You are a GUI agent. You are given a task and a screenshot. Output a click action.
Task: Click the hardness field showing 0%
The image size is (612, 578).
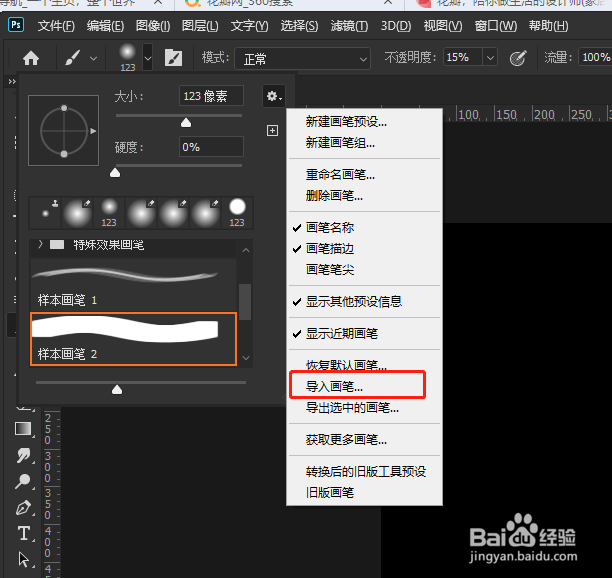click(x=211, y=147)
